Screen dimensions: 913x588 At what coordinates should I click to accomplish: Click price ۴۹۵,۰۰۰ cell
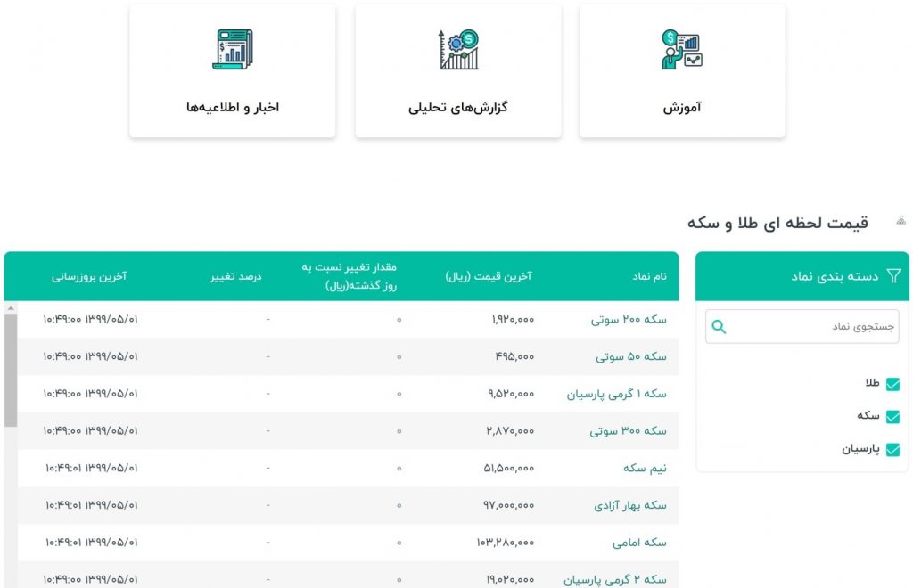(x=514, y=356)
